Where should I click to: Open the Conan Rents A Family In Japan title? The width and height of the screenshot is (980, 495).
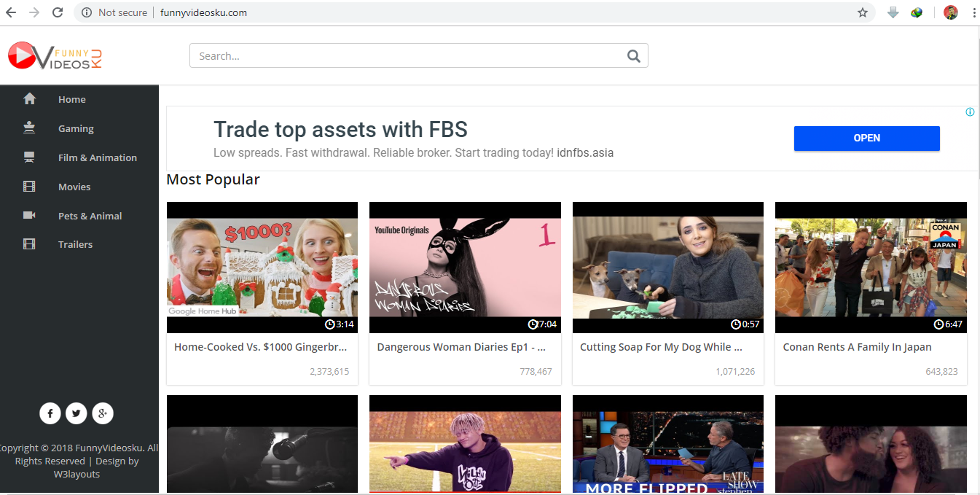(857, 347)
